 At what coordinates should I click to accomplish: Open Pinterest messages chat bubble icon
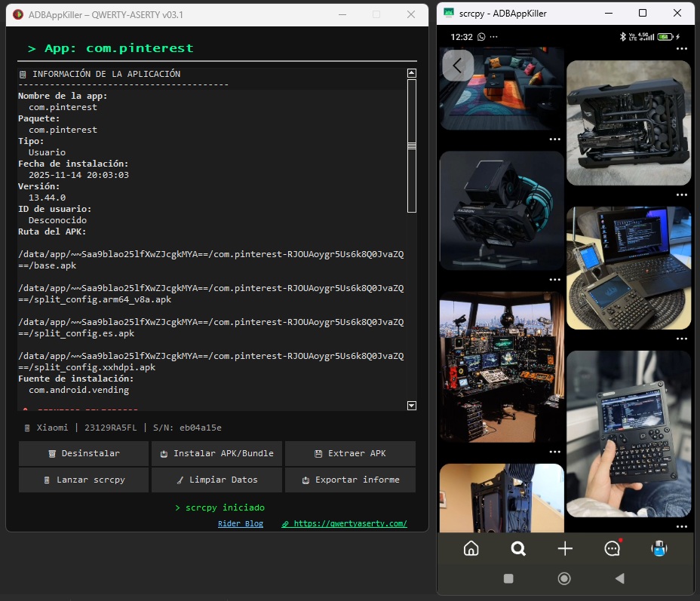click(612, 548)
